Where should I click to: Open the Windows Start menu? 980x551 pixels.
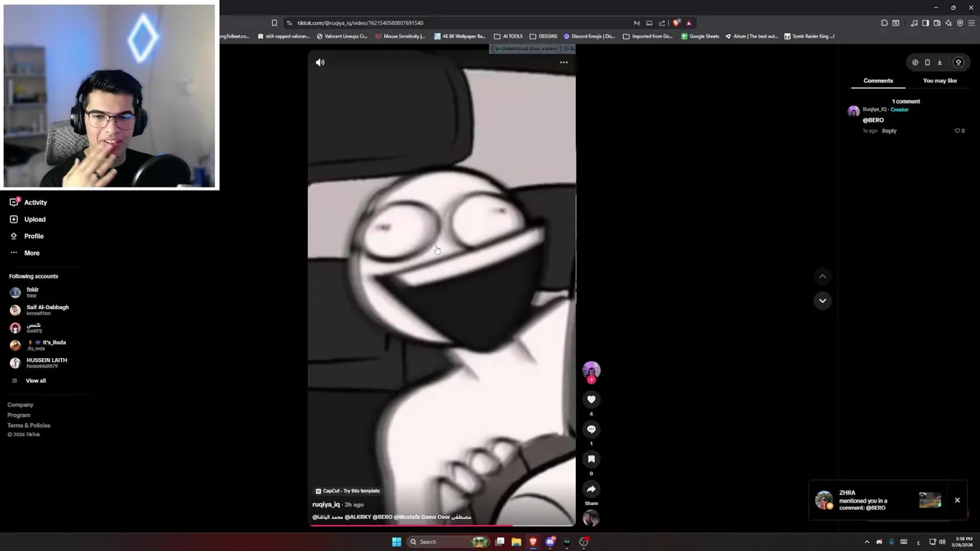[397, 542]
